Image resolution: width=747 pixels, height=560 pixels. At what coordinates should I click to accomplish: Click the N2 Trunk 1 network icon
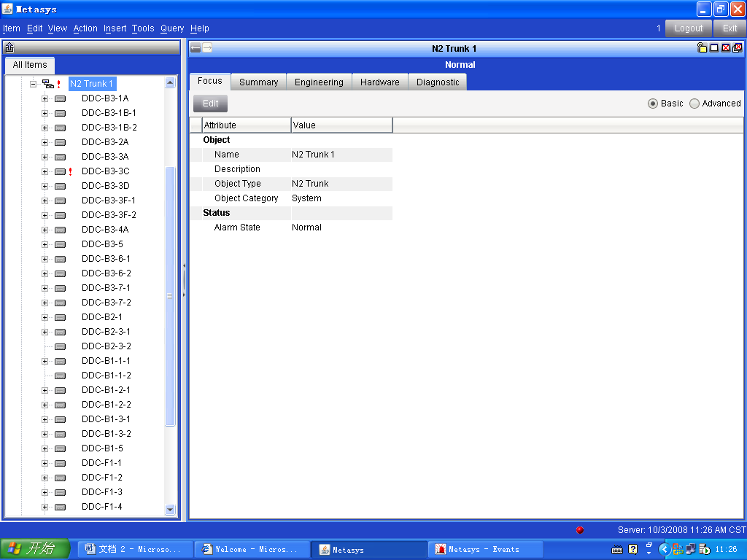click(47, 84)
